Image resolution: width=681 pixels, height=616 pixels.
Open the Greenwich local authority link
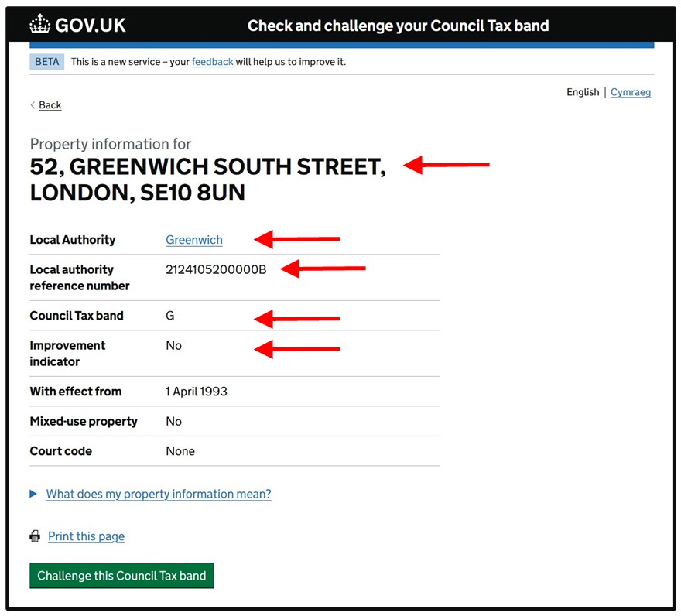(x=193, y=240)
